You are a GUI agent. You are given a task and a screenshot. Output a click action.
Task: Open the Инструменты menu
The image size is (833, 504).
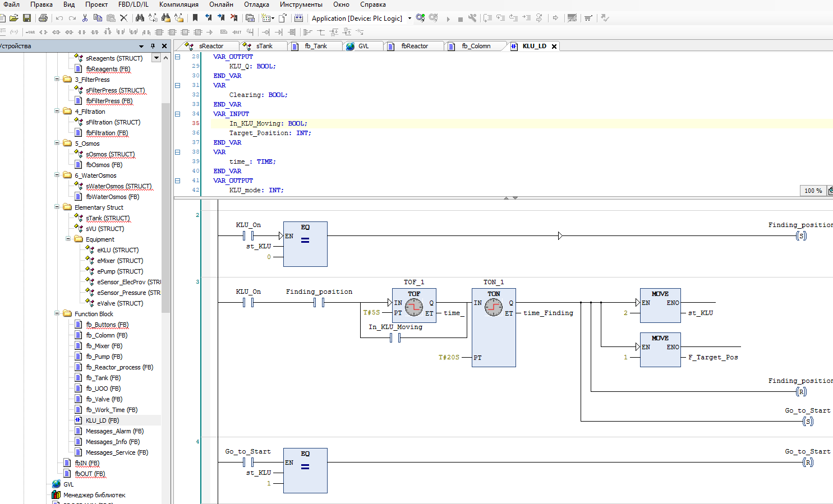pyautogui.click(x=301, y=4)
